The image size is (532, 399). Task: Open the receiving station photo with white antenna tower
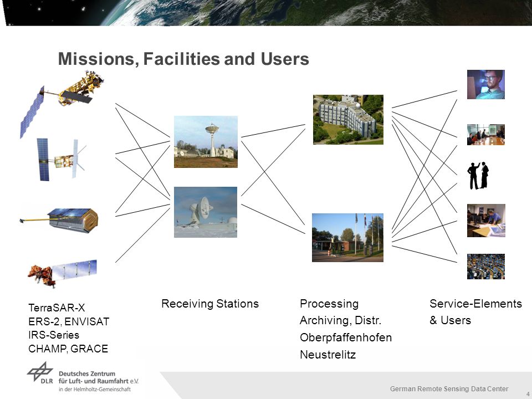(x=206, y=142)
